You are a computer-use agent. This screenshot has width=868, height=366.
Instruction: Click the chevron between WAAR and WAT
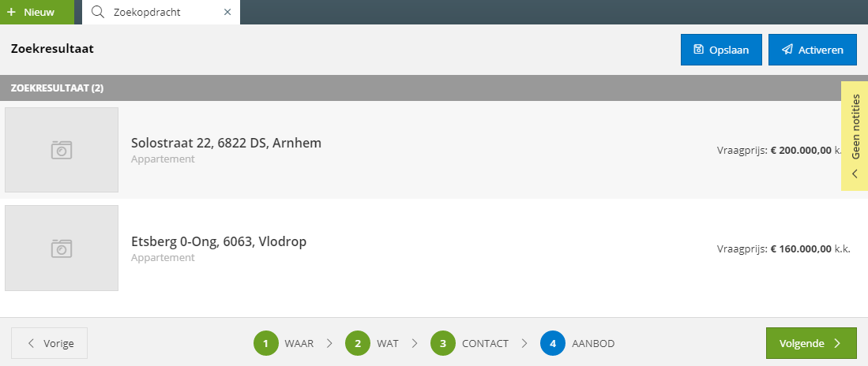(329, 343)
